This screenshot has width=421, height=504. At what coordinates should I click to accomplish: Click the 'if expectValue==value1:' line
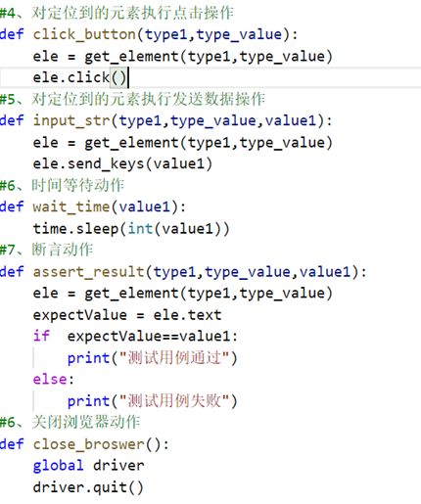tap(135, 336)
